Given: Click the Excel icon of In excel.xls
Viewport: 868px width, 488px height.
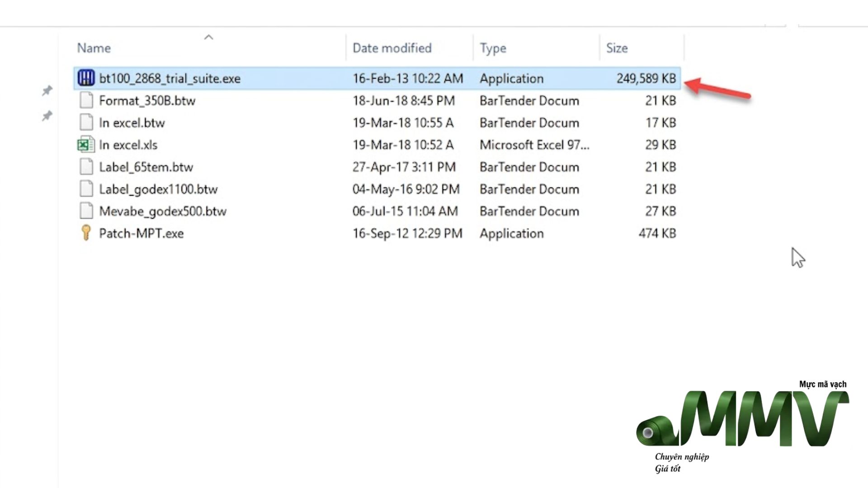Looking at the screenshot, I should coord(86,145).
